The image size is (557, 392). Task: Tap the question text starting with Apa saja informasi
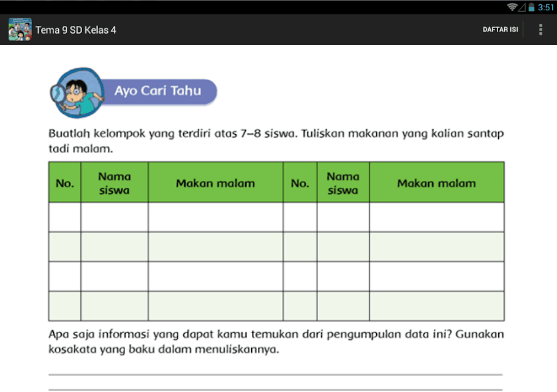pos(276,342)
